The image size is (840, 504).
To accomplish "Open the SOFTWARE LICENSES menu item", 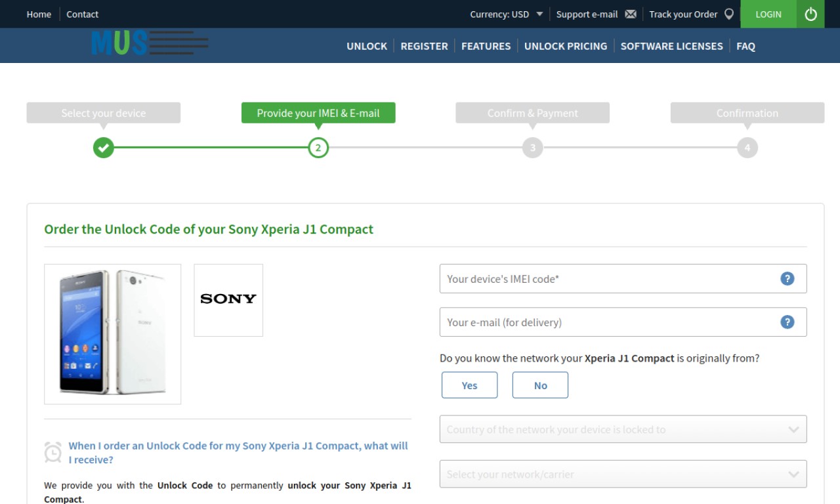I will click(671, 46).
